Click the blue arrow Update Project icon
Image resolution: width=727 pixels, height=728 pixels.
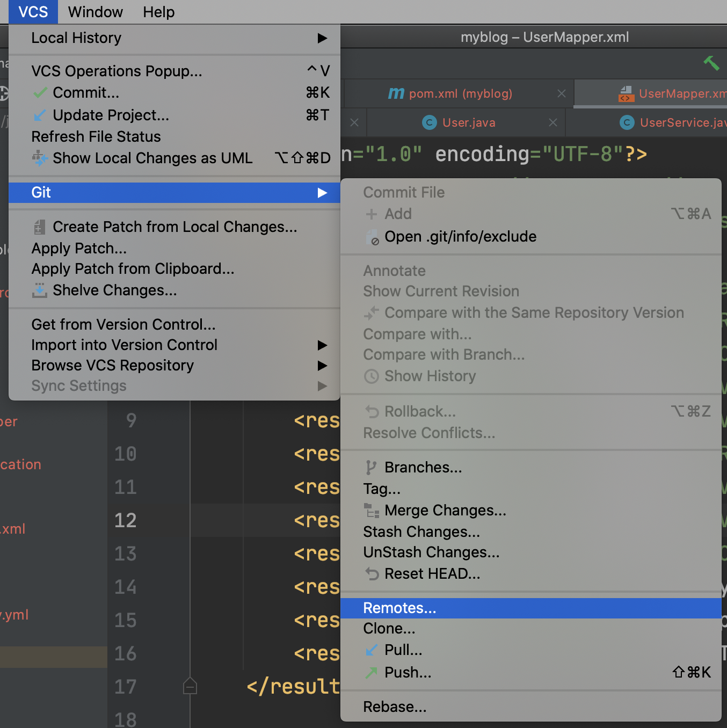pyautogui.click(x=40, y=115)
